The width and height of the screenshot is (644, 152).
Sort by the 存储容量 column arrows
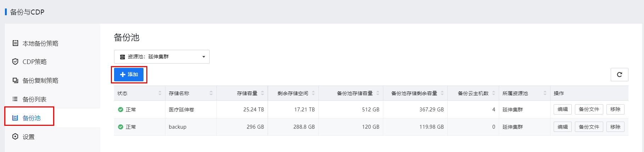coord(262,93)
